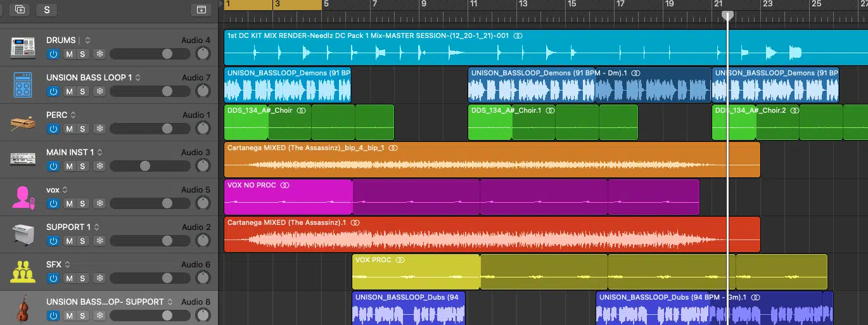Click the vox track pan knob
The height and width of the screenshot is (325, 868).
click(x=203, y=203)
